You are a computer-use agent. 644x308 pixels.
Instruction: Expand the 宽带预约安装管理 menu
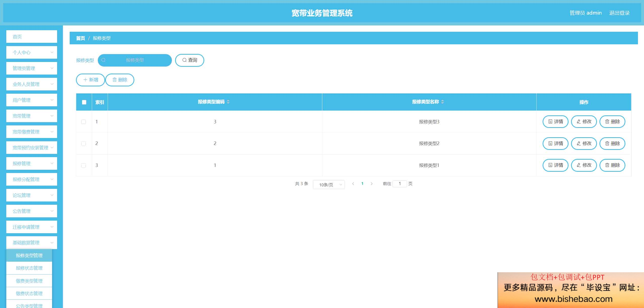pyautogui.click(x=32, y=148)
